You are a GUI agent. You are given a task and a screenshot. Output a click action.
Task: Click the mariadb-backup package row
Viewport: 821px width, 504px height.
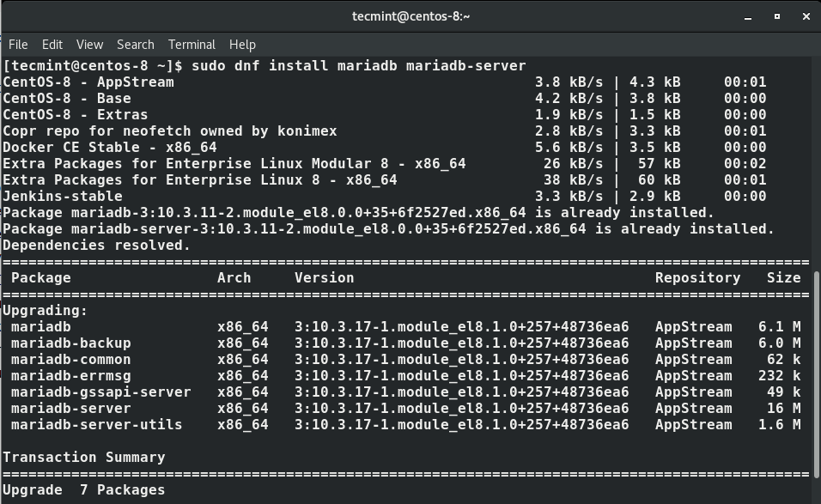pyautogui.click(x=71, y=343)
